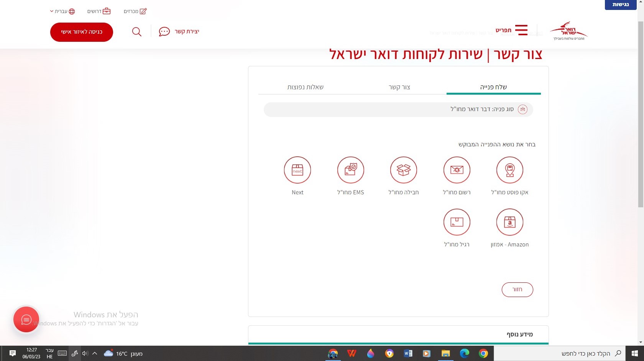
Task: Select the Amazon - אמזון topic icon
Action: [510, 222]
